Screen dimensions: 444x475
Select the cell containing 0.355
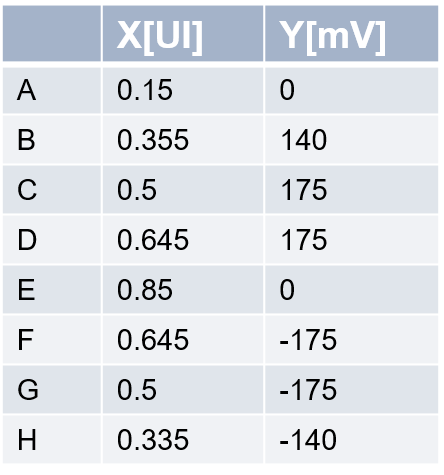183,140
